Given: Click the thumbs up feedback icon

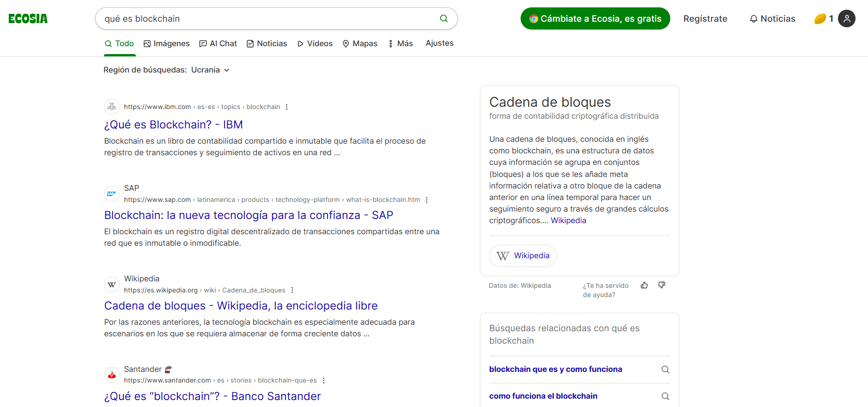Looking at the screenshot, I should (x=644, y=285).
